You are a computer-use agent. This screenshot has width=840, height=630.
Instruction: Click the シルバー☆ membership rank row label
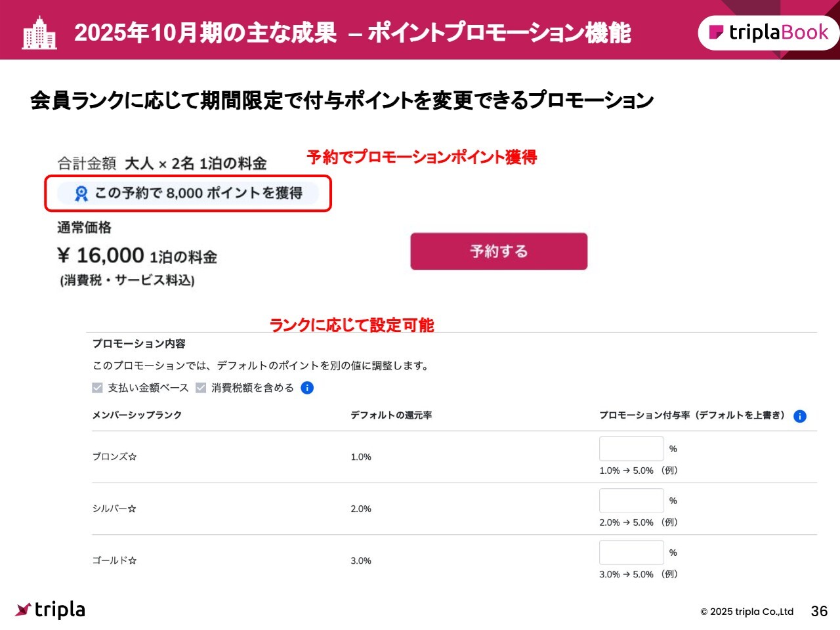(x=114, y=509)
